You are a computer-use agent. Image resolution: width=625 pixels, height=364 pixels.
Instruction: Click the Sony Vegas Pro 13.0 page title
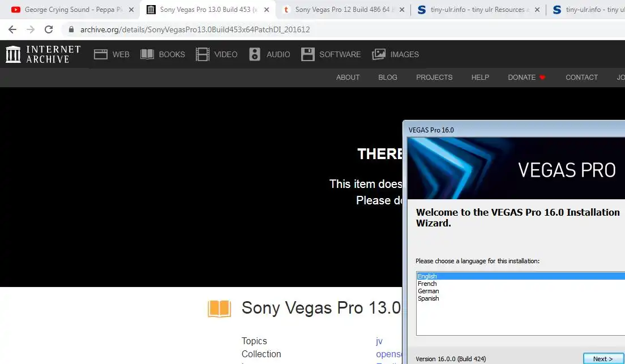(x=321, y=308)
